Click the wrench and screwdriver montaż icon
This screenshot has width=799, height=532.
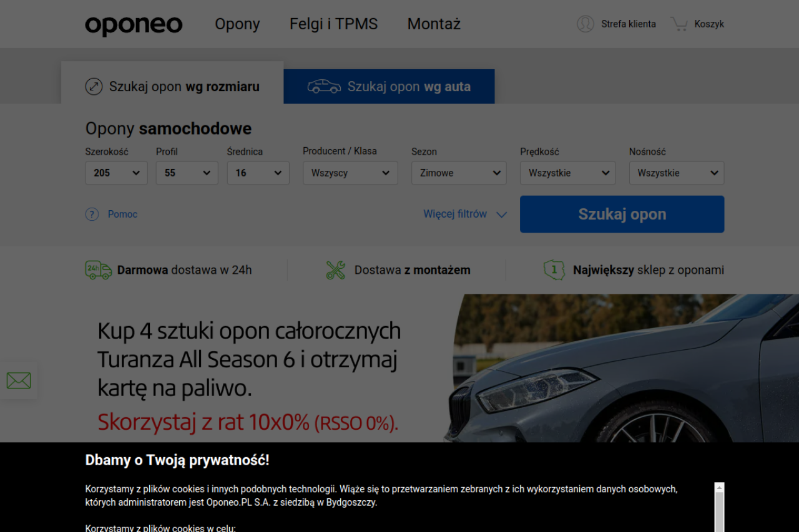336,270
